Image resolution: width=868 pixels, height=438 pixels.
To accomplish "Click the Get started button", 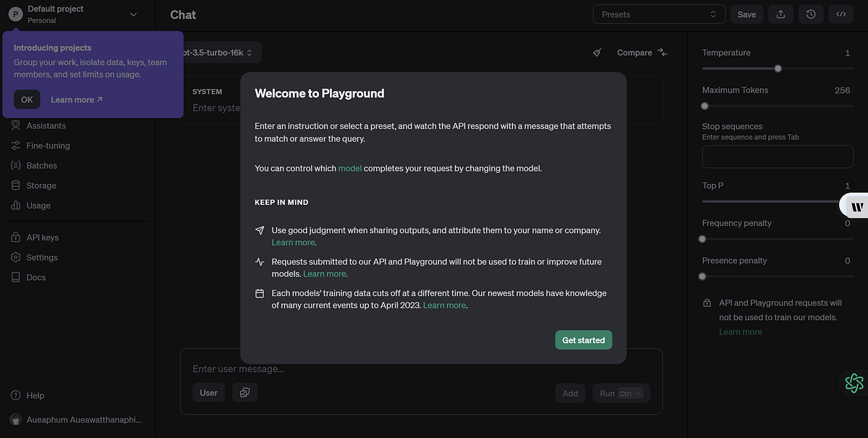I will pos(583,340).
